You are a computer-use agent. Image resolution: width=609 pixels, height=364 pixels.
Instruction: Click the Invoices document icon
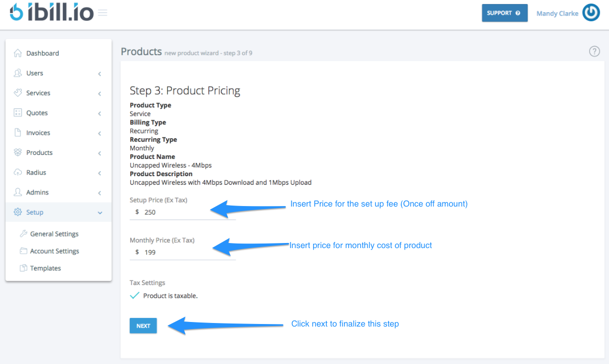tap(18, 133)
